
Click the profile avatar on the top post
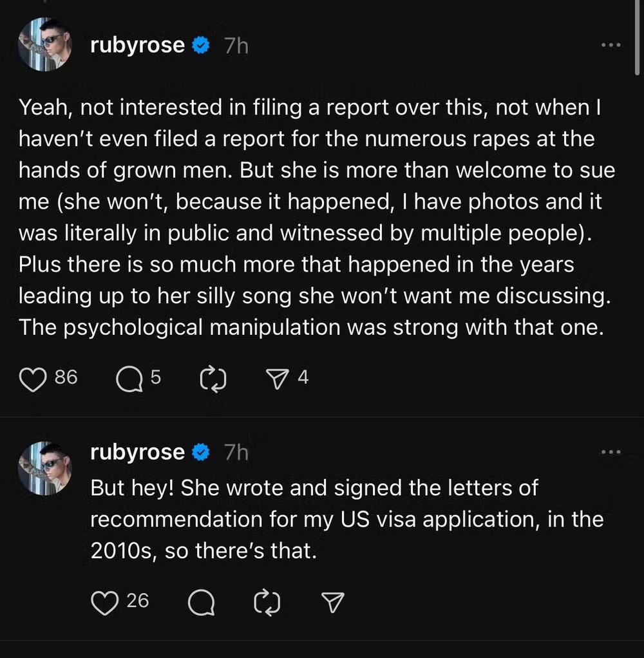click(44, 44)
